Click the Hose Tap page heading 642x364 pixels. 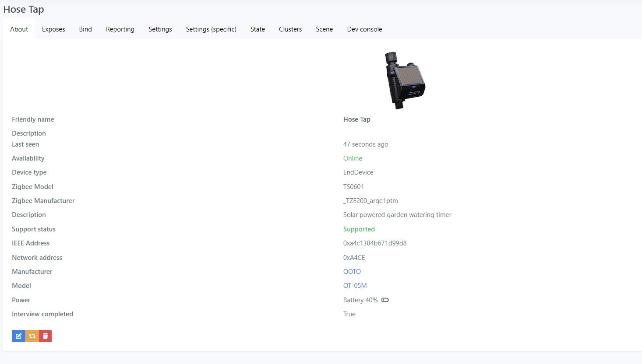(24, 10)
